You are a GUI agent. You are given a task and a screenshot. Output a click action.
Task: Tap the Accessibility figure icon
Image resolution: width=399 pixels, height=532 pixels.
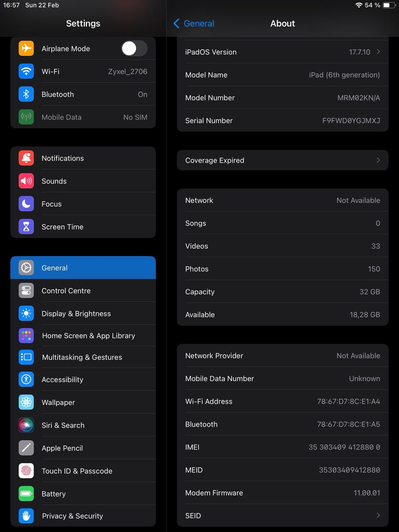click(26, 379)
